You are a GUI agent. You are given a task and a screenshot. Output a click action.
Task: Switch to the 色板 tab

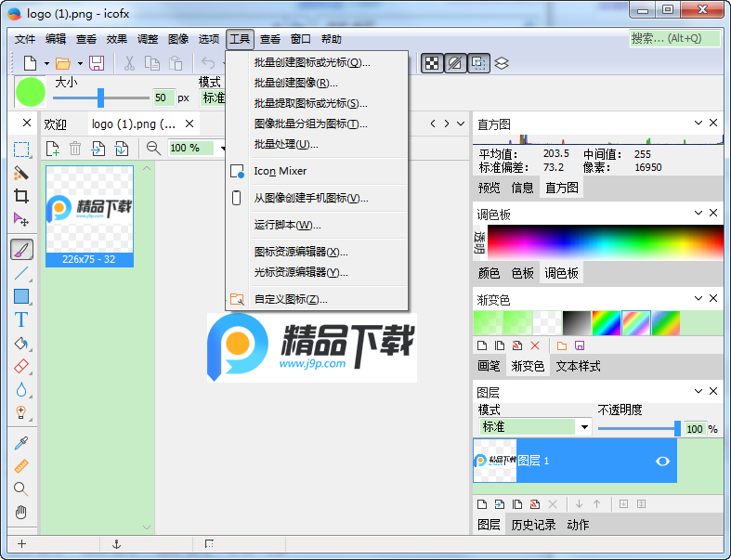click(x=522, y=273)
